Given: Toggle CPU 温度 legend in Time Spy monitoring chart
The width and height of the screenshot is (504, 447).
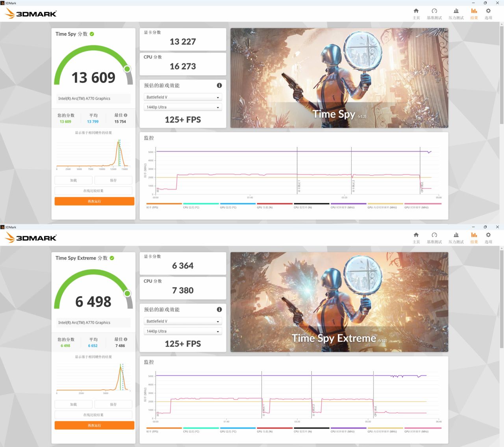Looking at the screenshot, I should [x=201, y=206].
